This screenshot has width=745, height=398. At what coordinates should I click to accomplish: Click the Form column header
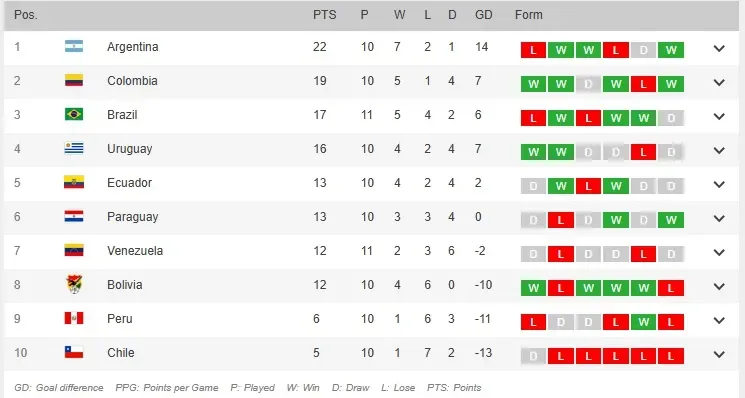(x=528, y=15)
